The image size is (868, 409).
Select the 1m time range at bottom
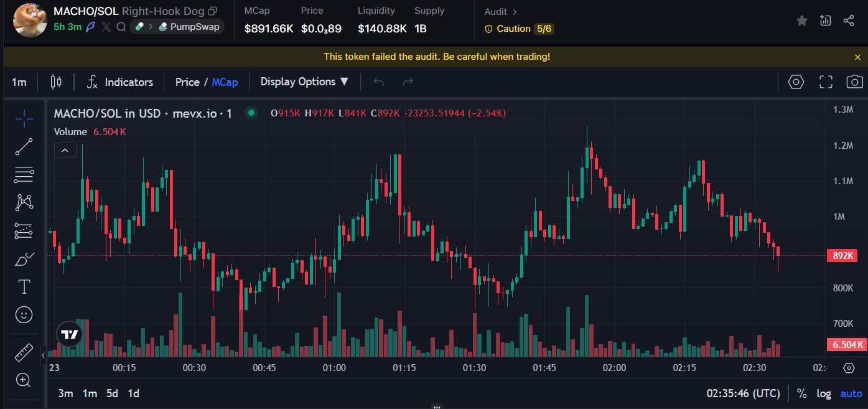click(90, 393)
